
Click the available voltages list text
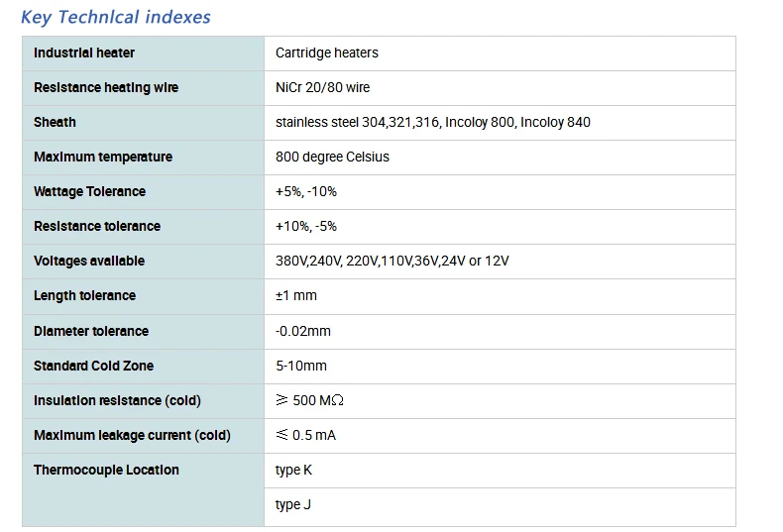pyautogui.click(x=392, y=261)
